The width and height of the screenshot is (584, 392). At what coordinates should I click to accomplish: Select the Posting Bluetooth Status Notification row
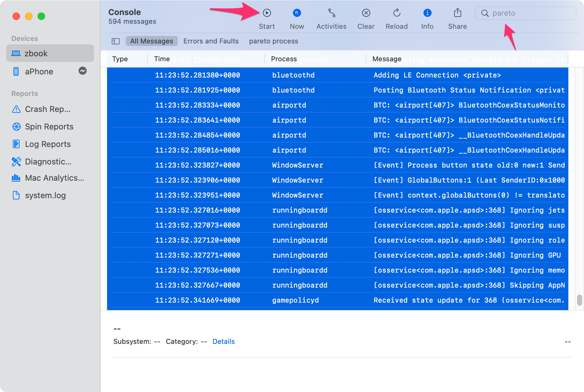338,90
